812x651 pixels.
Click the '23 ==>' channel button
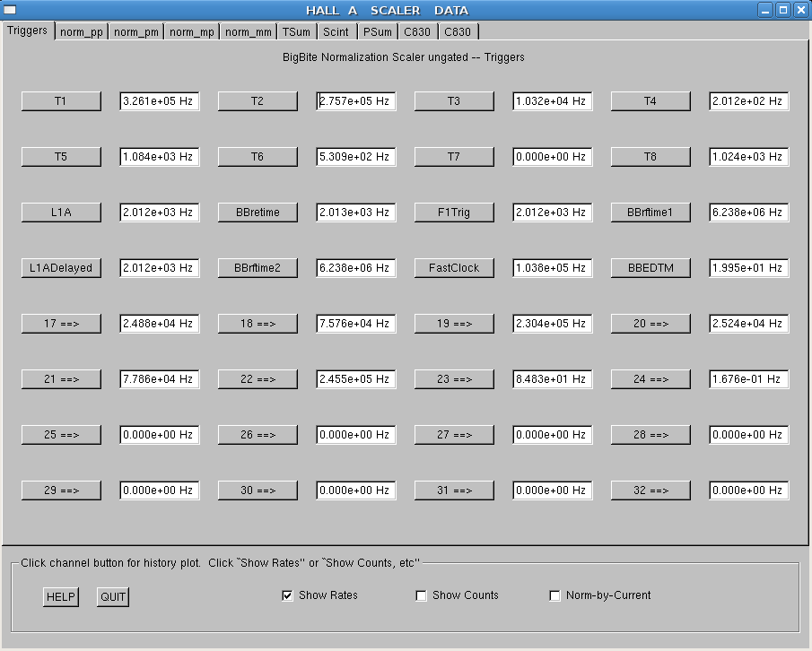coord(454,379)
